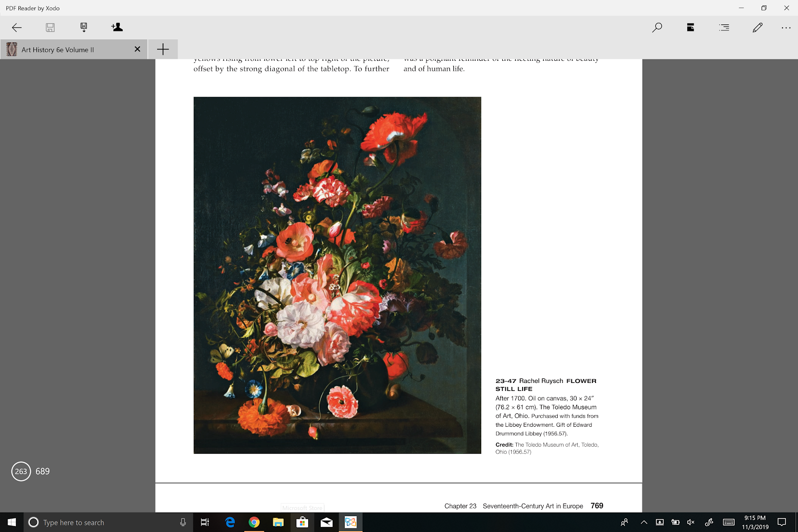Show hidden system tray icons chevron
The width and height of the screenshot is (798, 532).
644,522
